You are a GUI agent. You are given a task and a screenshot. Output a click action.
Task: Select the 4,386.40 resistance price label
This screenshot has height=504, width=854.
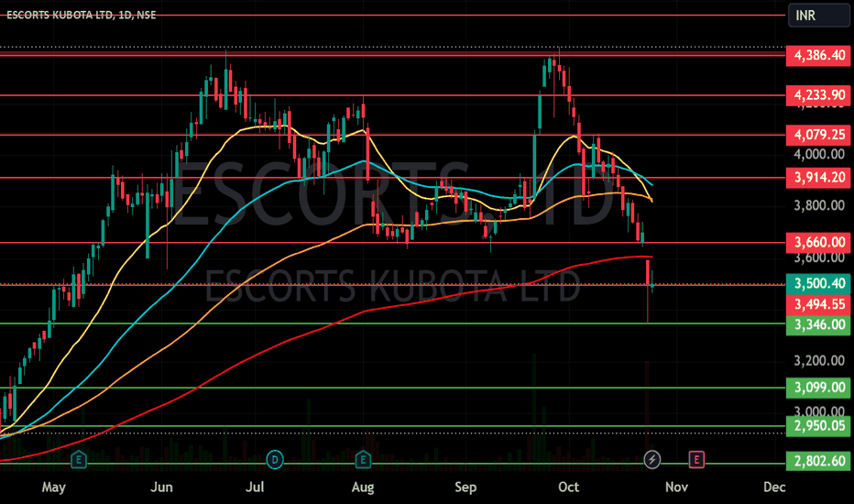click(x=818, y=55)
